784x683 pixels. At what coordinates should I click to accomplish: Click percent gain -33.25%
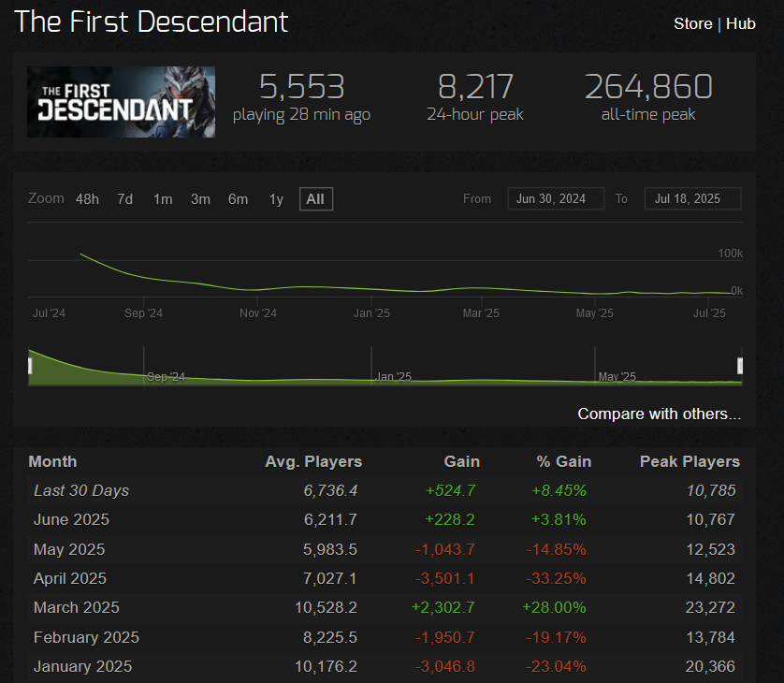pos(556,578)
